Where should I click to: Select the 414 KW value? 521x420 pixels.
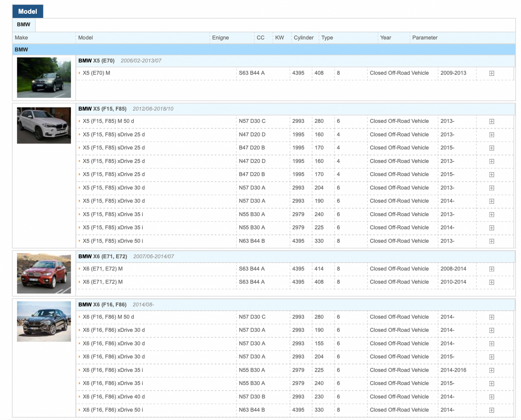click(x=319, y=269)
